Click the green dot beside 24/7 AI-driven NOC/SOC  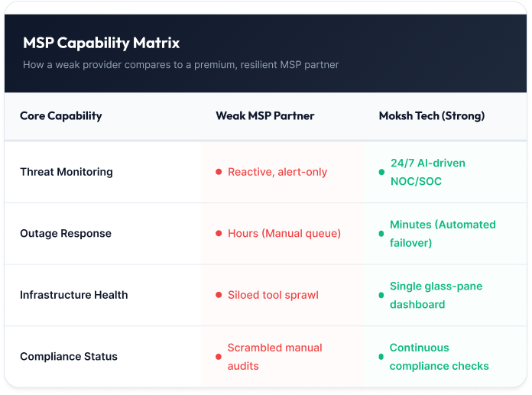tap(381, 172)
